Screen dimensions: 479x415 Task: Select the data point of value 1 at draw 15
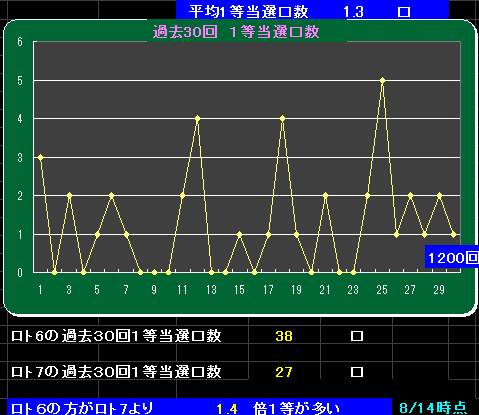coord(239,234)
